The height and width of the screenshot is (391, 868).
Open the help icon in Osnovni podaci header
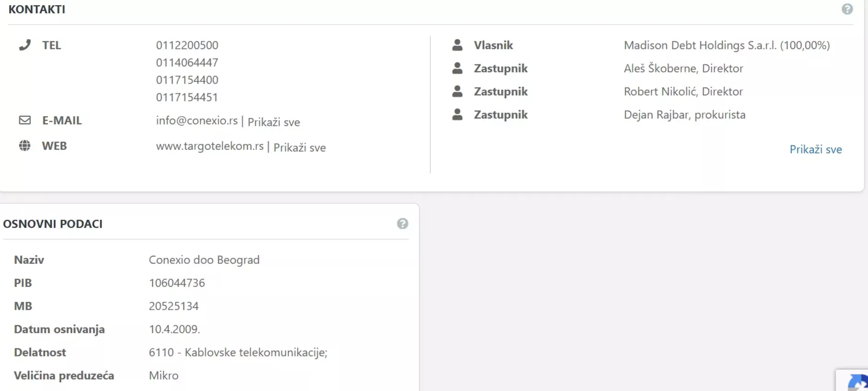pos(402,224)
